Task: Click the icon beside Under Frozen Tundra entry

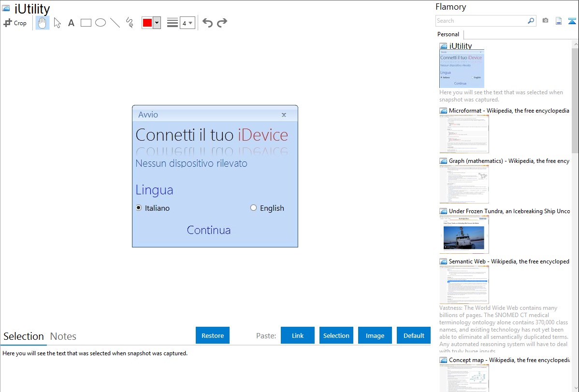Action: (x=443, y=211)
